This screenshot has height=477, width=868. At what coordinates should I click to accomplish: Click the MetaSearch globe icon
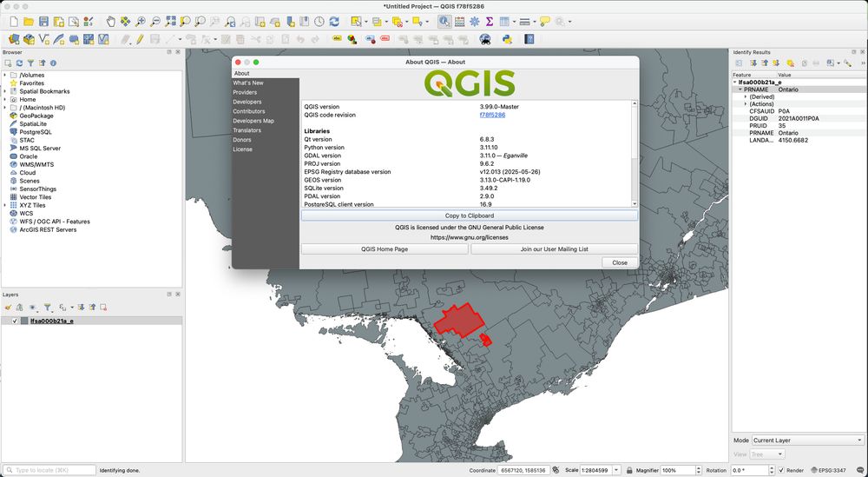click(x=485, y=39)
